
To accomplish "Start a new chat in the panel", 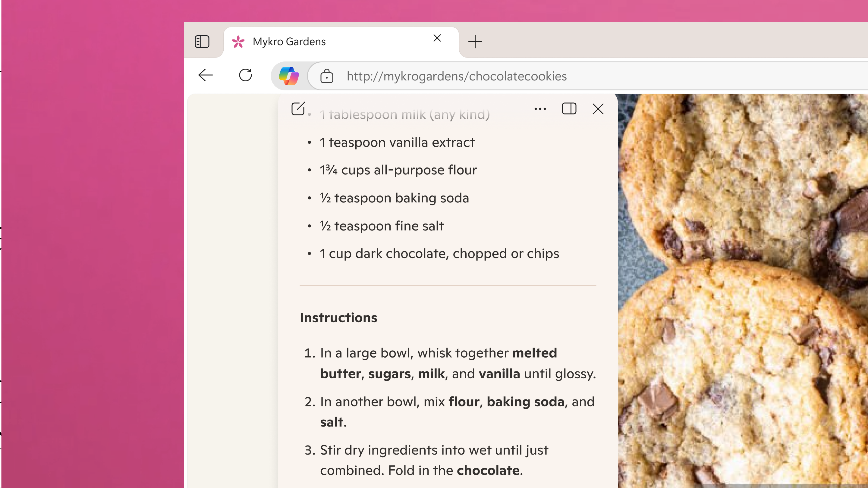I will click(x=298, y=109).
